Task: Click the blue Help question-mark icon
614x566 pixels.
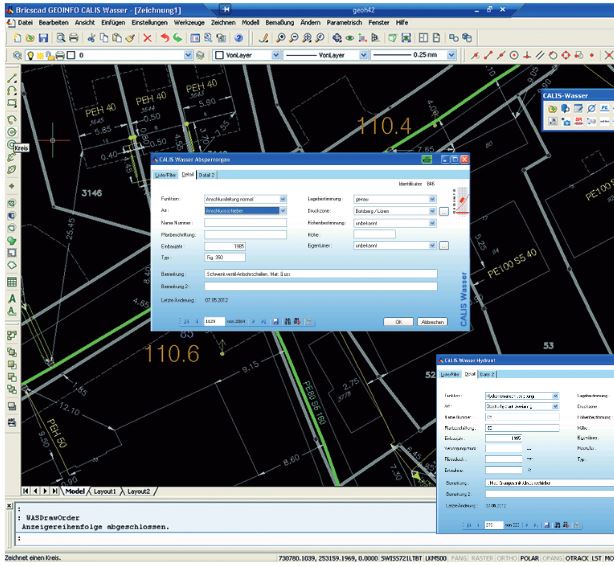Action: pos(238,38)
